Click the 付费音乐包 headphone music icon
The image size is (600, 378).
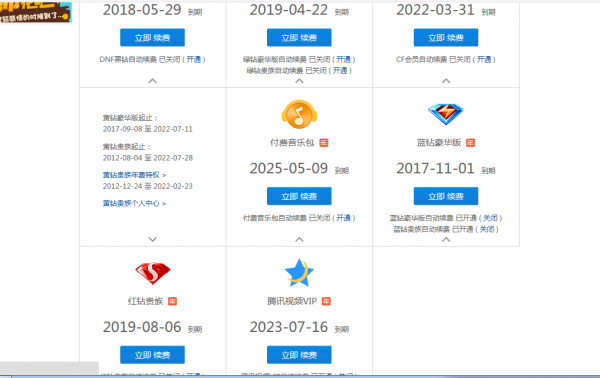[299, 114]
